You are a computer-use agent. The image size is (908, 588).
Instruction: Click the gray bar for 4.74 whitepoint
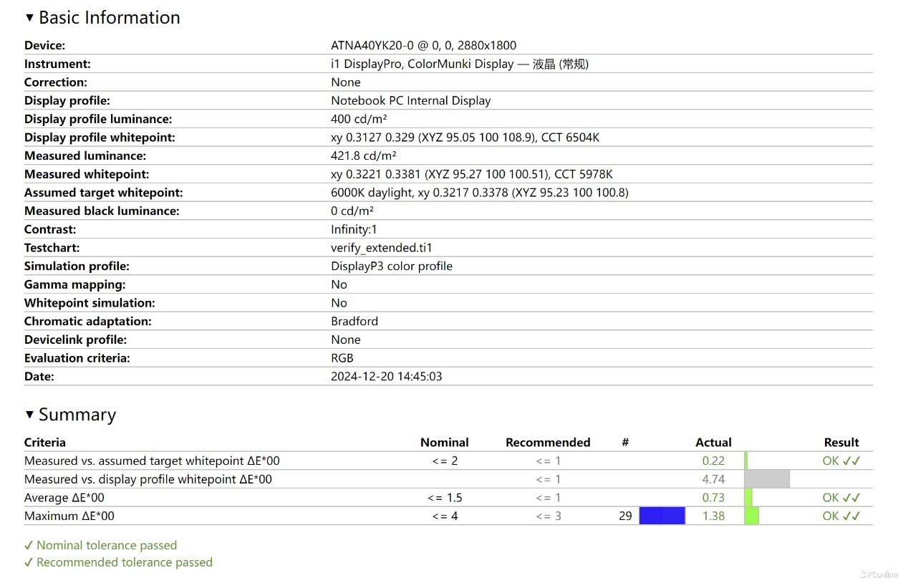(x=767, y=479)
